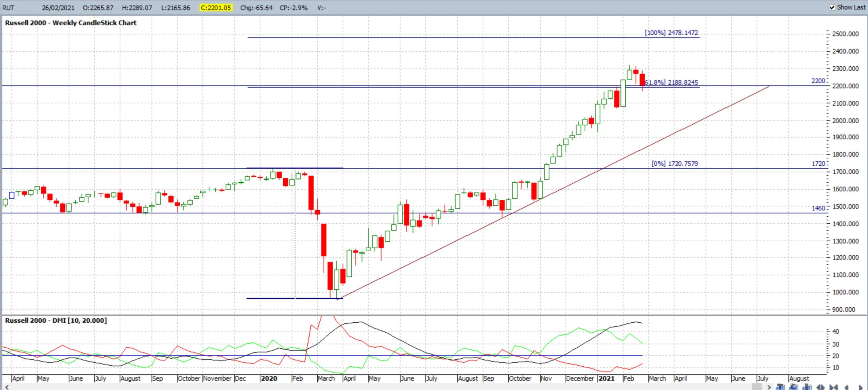Click the highlighted close value C:2201.05
The height and width of the screenshot is (390, 868).
[x=216, y=8]
